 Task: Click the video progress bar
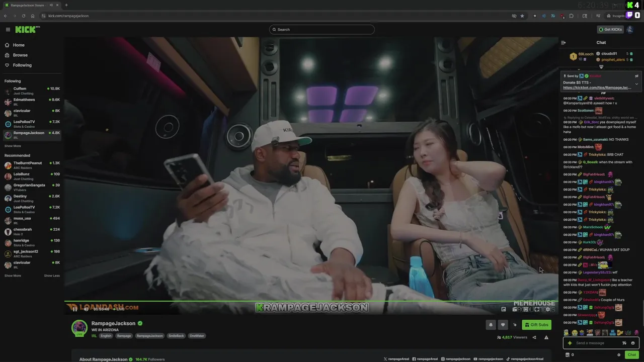click(311, 302)
